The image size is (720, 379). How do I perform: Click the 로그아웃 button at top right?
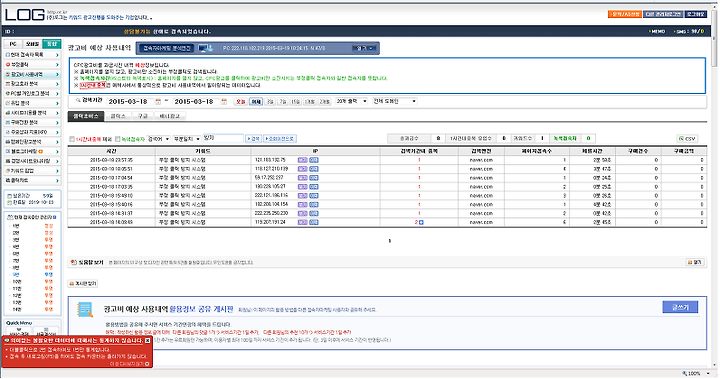pos(696,14)
